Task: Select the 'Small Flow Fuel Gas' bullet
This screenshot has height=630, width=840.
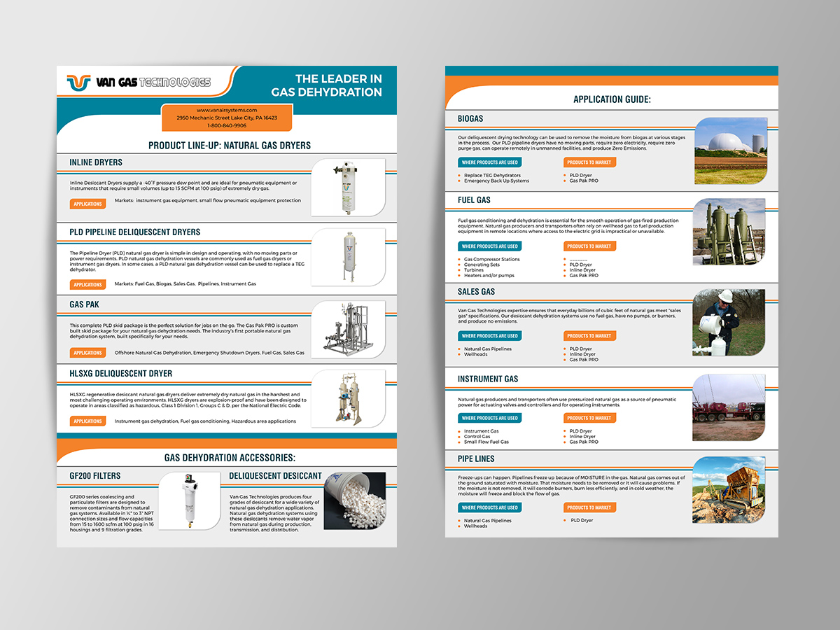Action: (x=486, y=442)
